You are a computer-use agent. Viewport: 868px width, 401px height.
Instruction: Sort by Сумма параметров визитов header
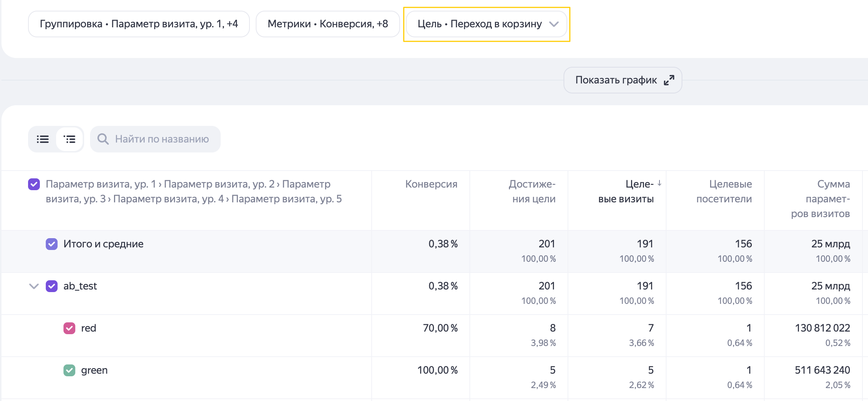point(820,199)
